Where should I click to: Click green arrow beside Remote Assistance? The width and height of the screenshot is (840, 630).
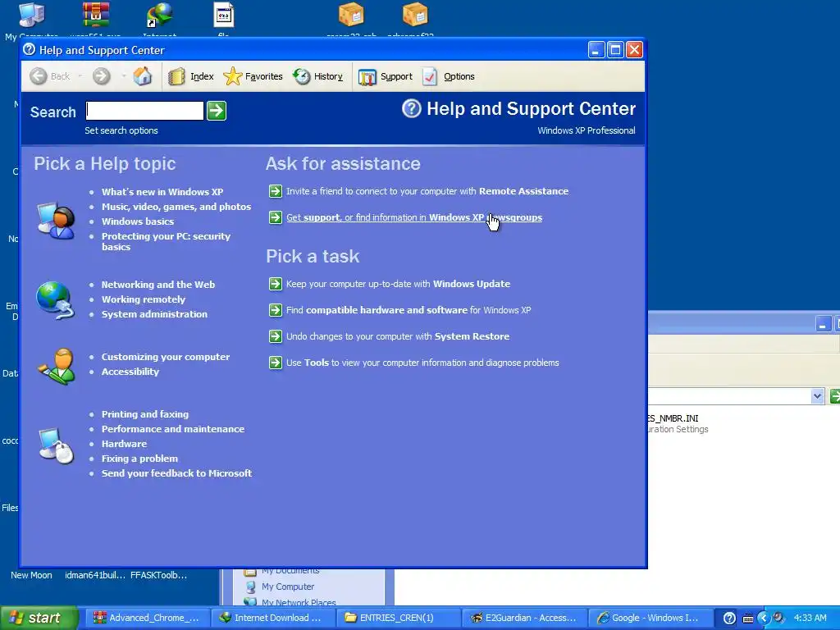click(x=276, y=191)
